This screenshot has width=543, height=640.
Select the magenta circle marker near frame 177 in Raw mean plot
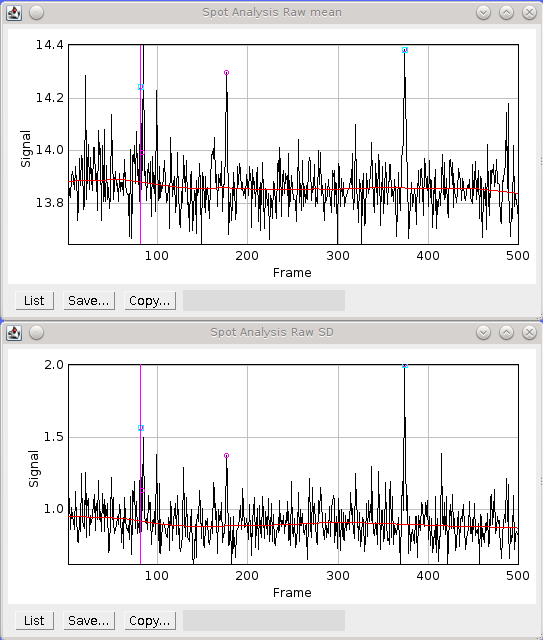point(227,73)
